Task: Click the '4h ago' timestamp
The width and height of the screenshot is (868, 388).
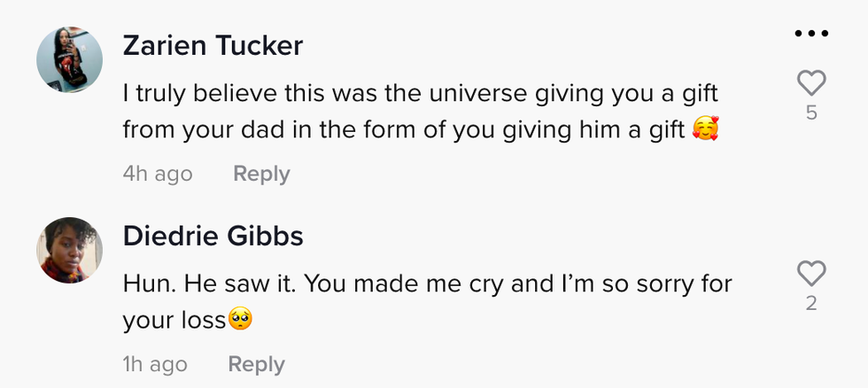Action: coord(157,174)
